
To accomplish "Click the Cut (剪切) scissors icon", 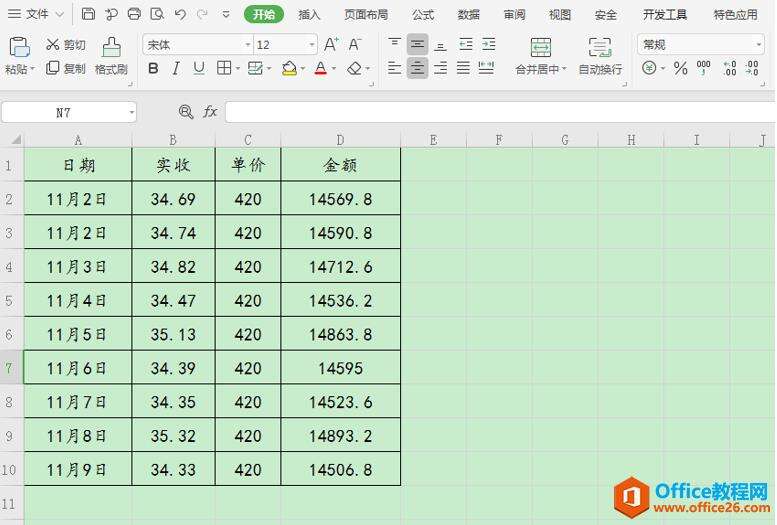I will [53, 45].
